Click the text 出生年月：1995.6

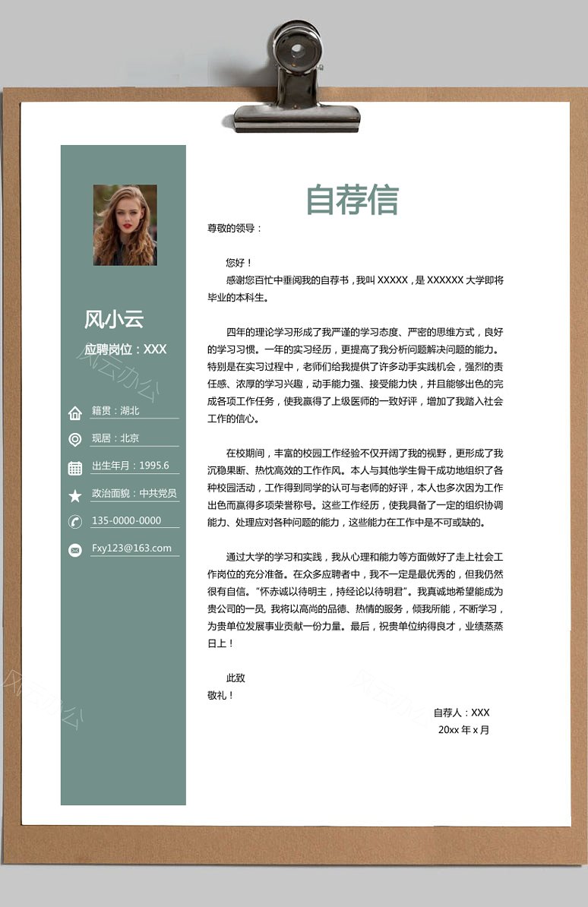click(130, 465)
